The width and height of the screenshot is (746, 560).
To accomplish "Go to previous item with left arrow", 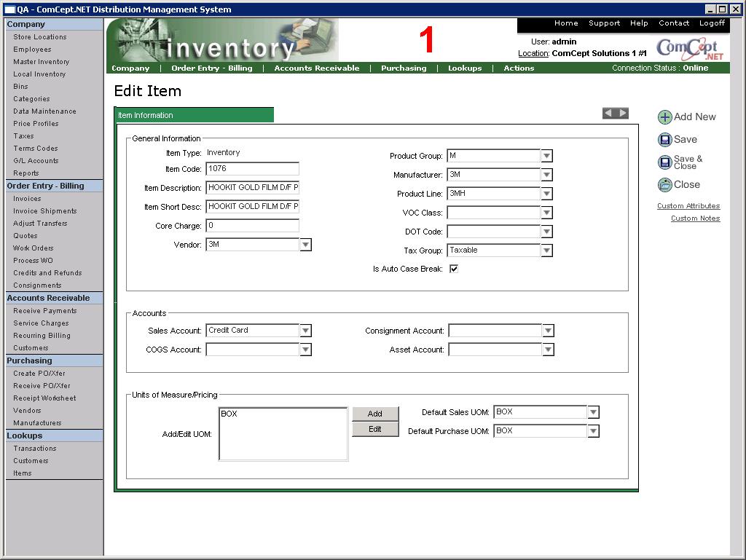I will tap(608, 113).
